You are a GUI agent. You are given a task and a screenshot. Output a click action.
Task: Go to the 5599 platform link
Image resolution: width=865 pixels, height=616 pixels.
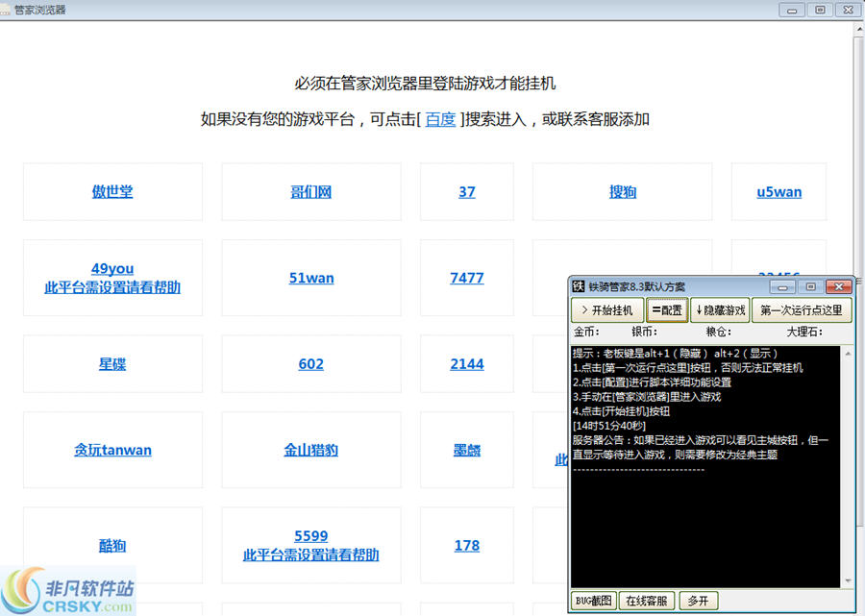[x=311, y=536]
